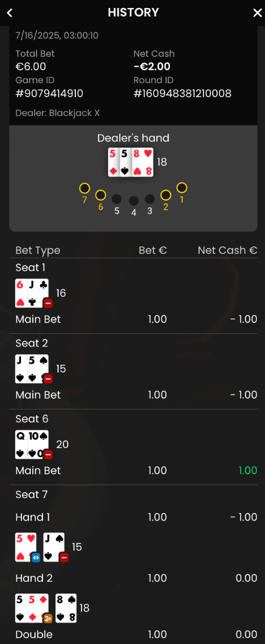This screenshot has height=644, width=265.
Task: Click the Bet Type column header
Action: click(x=38, y=250)
